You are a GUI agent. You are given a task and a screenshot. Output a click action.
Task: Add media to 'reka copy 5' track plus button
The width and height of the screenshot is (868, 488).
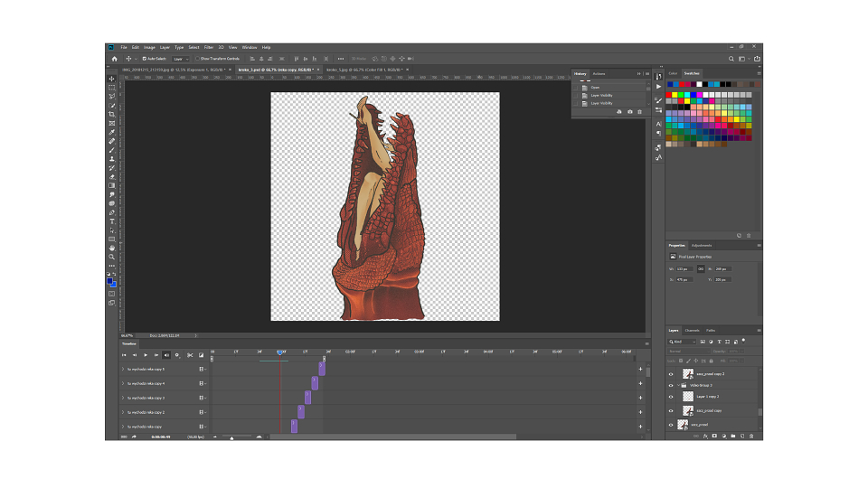click(640, 369)
